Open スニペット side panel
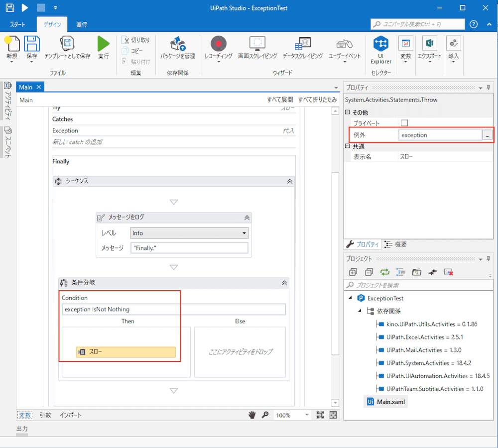 pos(7,142)
